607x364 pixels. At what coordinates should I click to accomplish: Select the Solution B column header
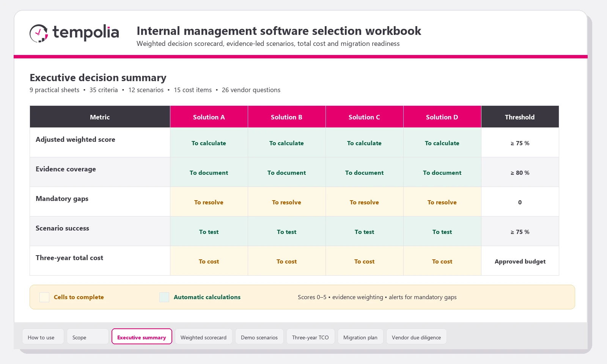(287, 117)
